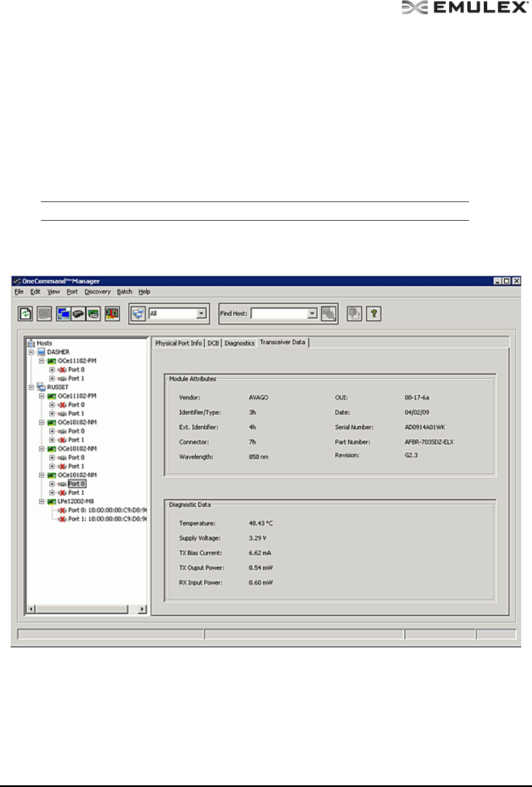The height and width of the screenshot is (787, 532).
Task: Click the DASHER host computer icon
Action: click(41, 352)
